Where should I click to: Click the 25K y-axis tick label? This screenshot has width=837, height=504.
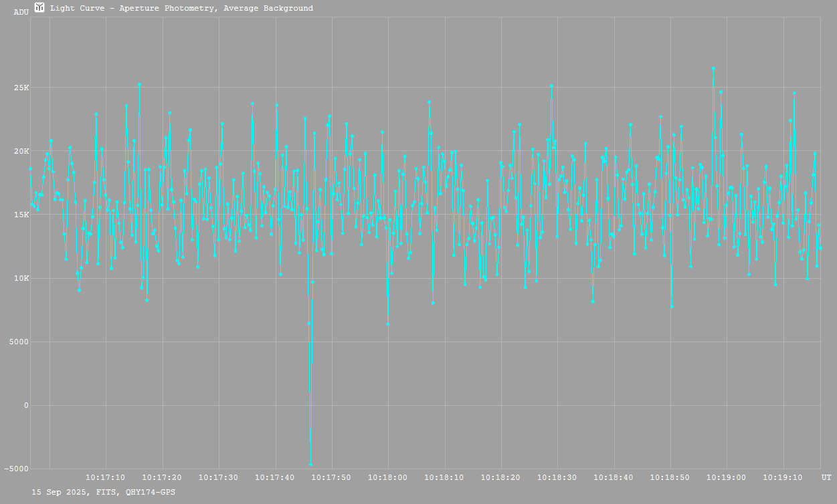pos(21,88)
